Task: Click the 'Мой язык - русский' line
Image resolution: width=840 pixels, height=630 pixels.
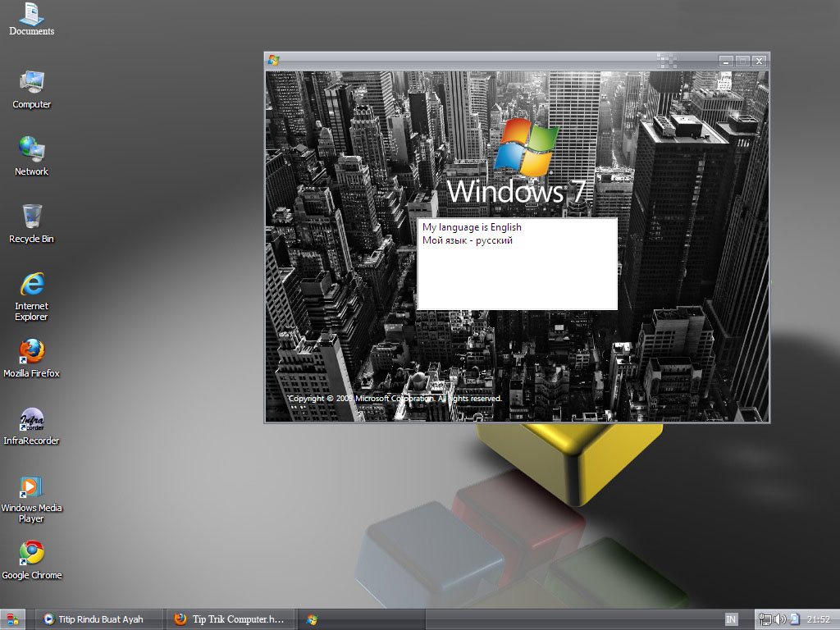Action: [468, 240]
